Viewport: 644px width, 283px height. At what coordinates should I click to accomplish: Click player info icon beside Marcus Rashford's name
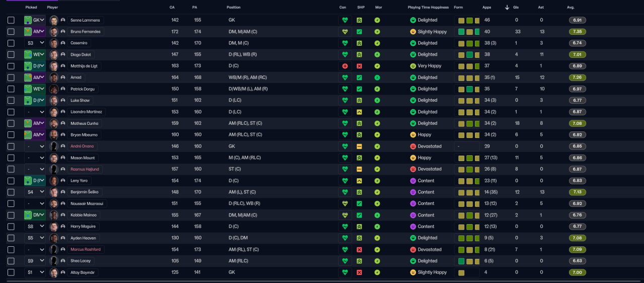click(63, 249)
